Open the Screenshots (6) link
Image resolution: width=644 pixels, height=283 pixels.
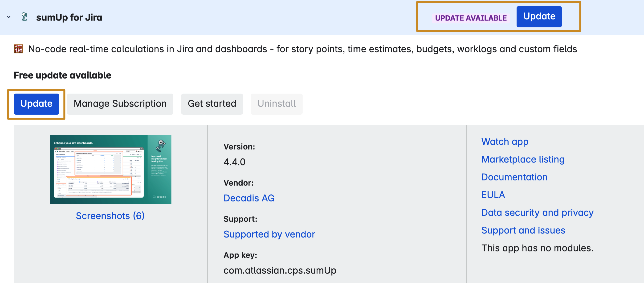(110, 216)
